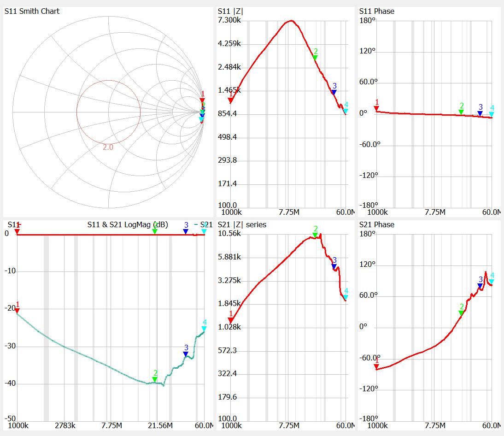Select cyan marker 4 on the Smith chart
Image resolution: width=504 pixels, height=436 pixels.
(201, 119)
